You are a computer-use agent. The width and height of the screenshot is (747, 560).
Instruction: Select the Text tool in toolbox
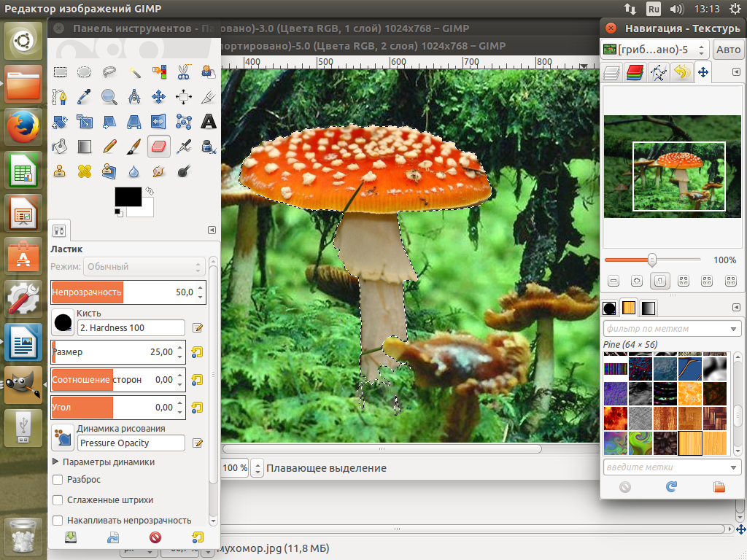209,121
